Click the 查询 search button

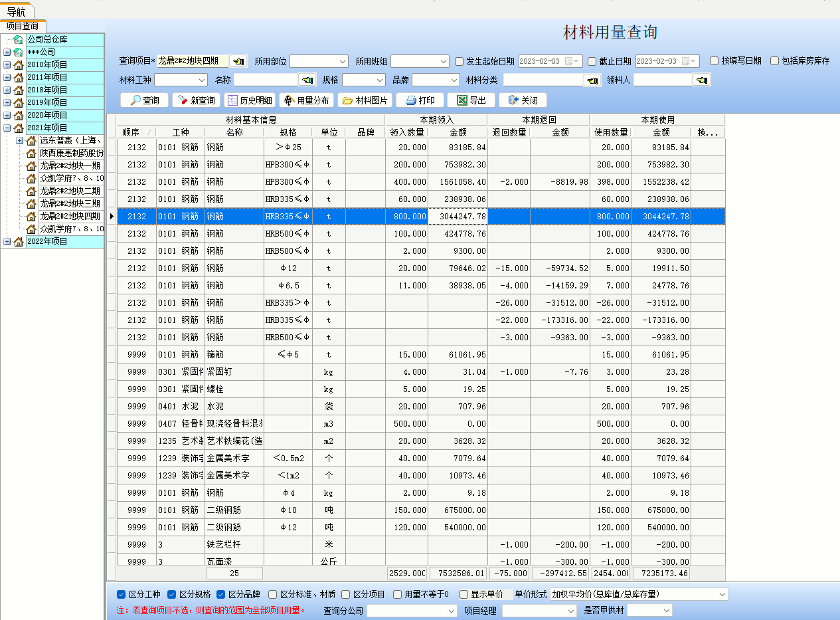(144, 100)
